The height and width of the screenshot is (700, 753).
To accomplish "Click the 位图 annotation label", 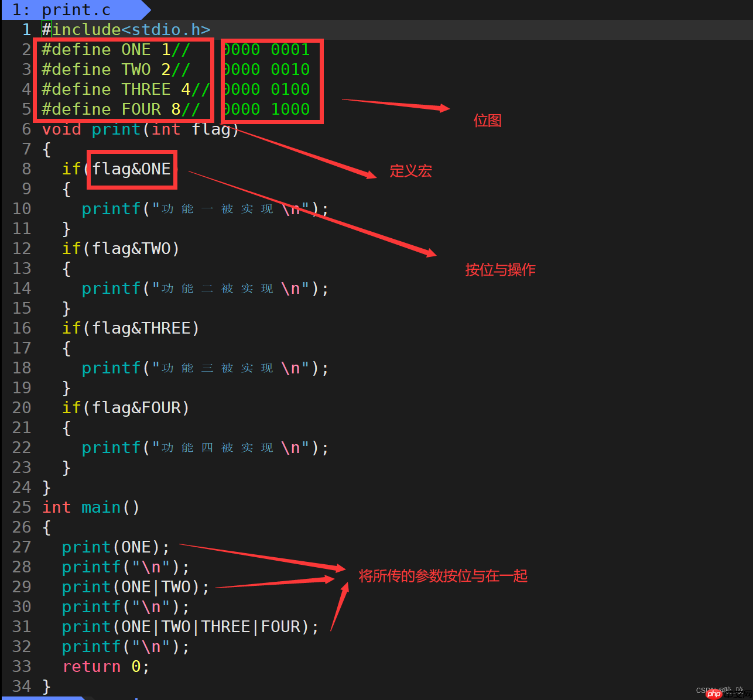I will pos(487,121).
